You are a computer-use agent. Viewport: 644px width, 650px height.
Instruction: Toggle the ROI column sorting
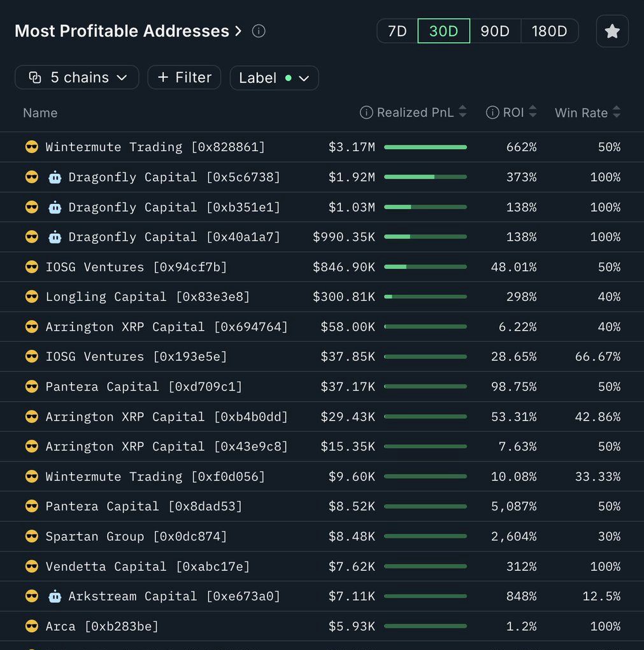pos(531,112)
